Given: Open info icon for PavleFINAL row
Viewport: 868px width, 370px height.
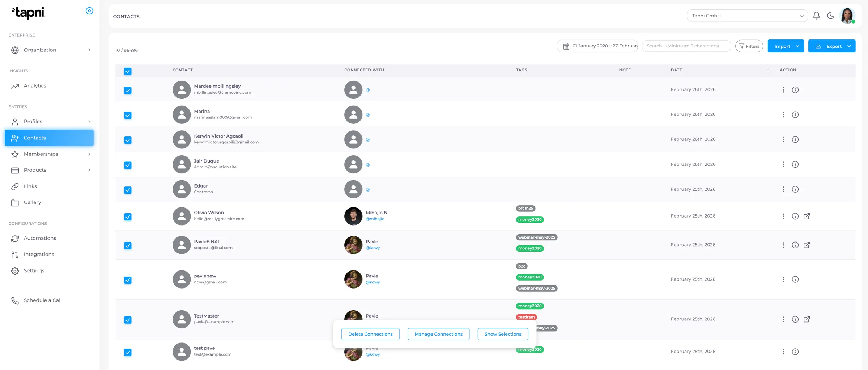Looking at the screenshot, I should pyautogui.click(x=795, y=245).
